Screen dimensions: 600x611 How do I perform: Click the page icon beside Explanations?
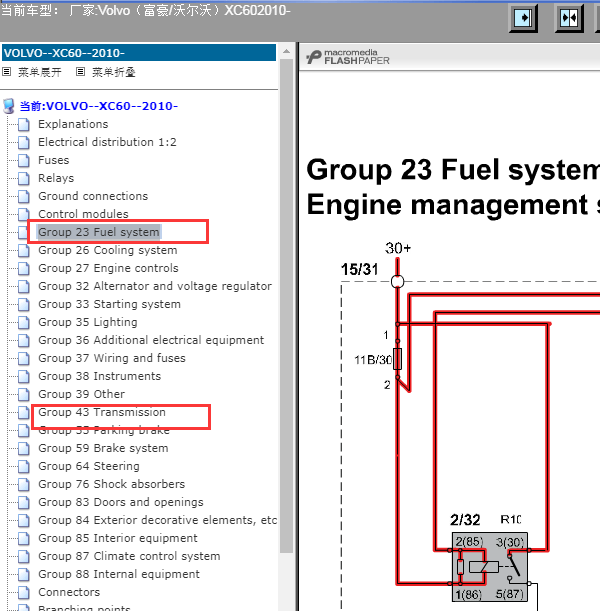pyautogui.click(x=24, y=125)
